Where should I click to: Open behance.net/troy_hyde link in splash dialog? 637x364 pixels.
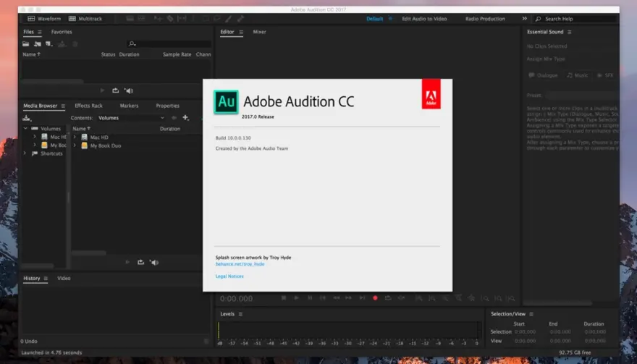(240, 264)
